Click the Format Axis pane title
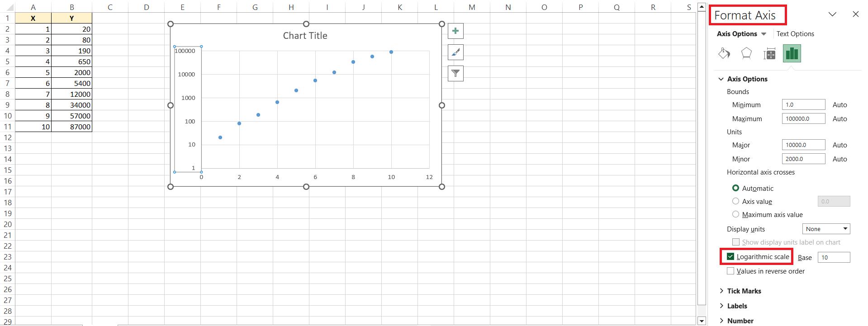868x326 pixels. (745, 15)
